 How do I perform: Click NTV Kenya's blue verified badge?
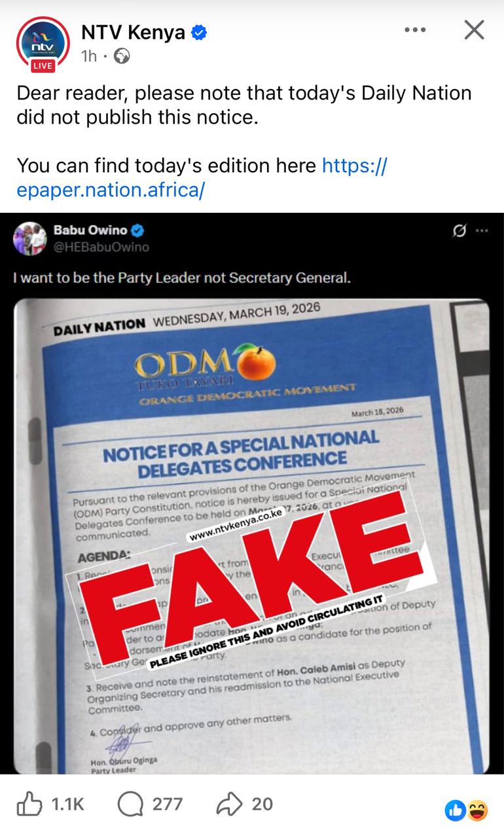click(x=199, y=32)
